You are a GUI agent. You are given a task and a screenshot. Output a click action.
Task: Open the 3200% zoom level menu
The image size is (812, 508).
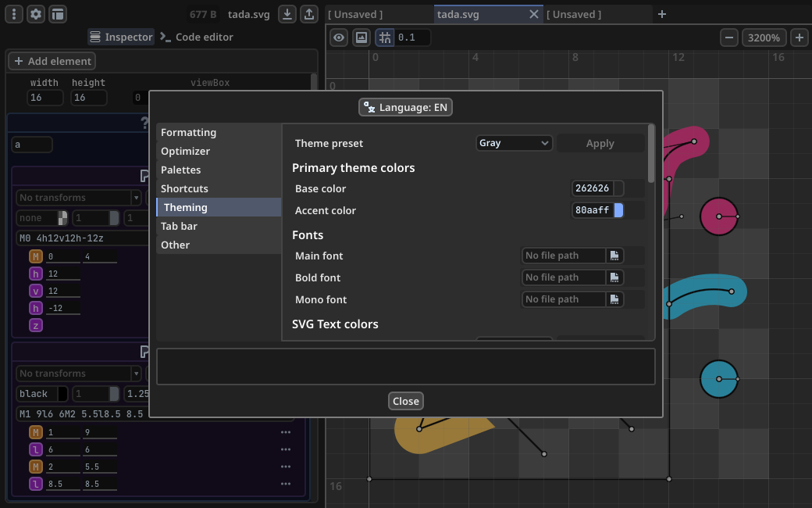(764, 38)
